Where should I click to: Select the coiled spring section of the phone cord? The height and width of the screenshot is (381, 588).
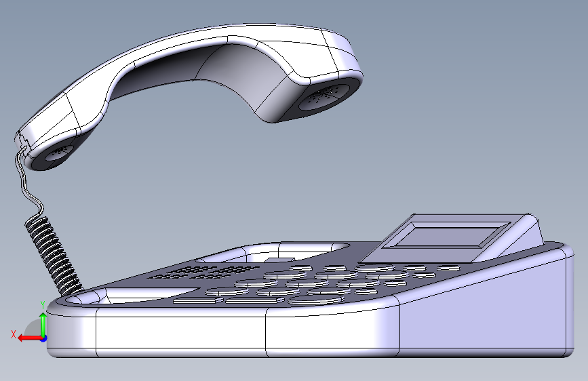tap(54, 255)
